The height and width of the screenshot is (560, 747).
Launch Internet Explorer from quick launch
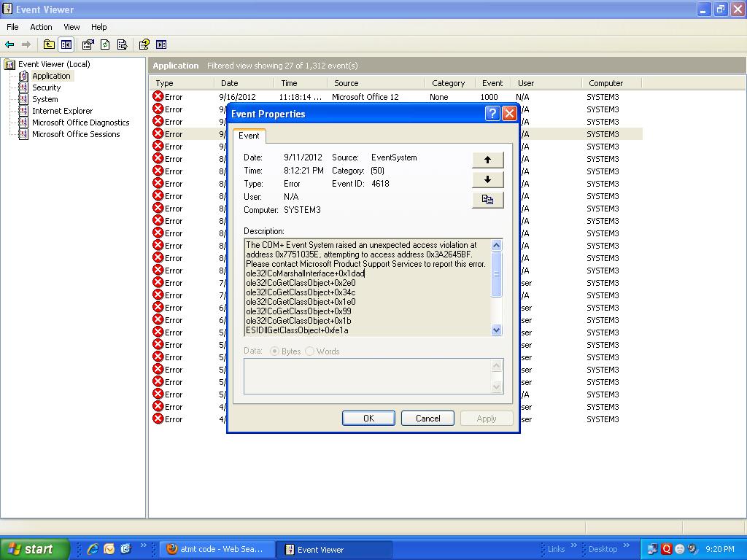(x=93, y=549)
